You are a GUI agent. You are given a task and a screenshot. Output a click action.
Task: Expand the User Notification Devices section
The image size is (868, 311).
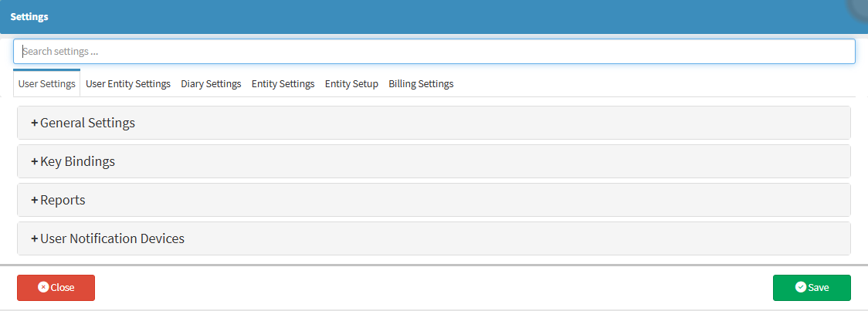point(434,238)
